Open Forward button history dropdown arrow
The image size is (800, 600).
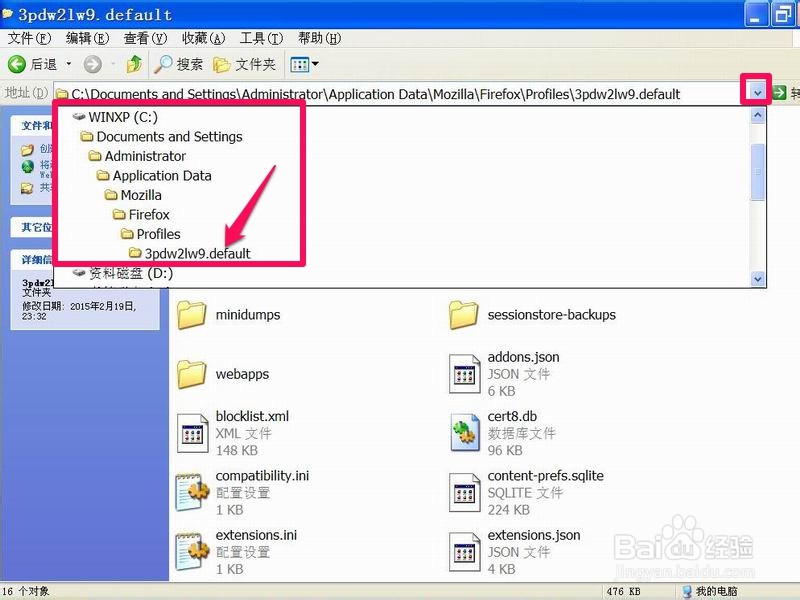click(x=113, y=64)
